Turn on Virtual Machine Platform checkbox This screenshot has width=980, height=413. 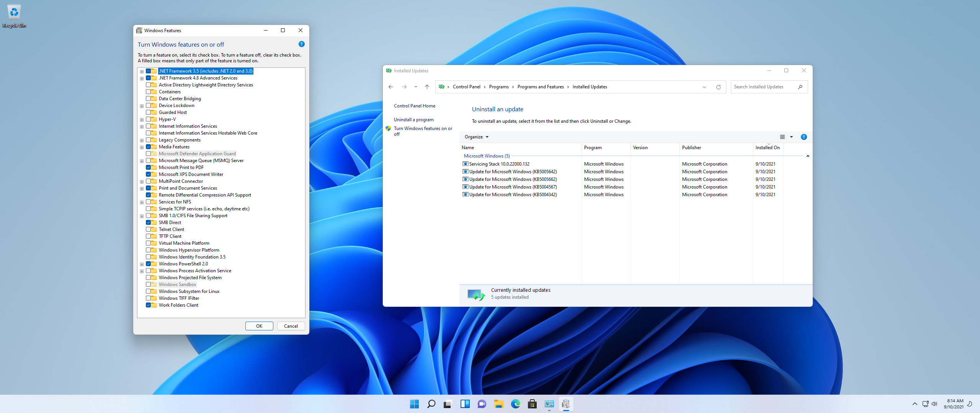pos(148,243)
